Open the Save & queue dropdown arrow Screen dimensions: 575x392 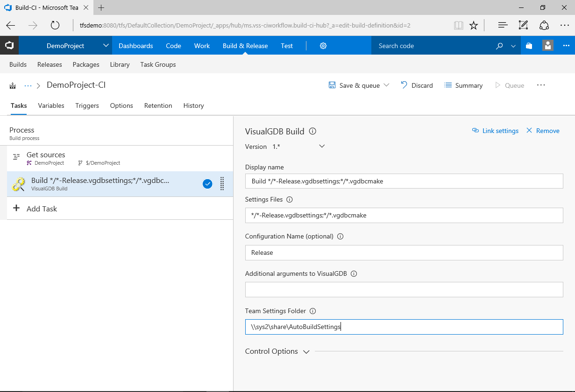point(387,85)
